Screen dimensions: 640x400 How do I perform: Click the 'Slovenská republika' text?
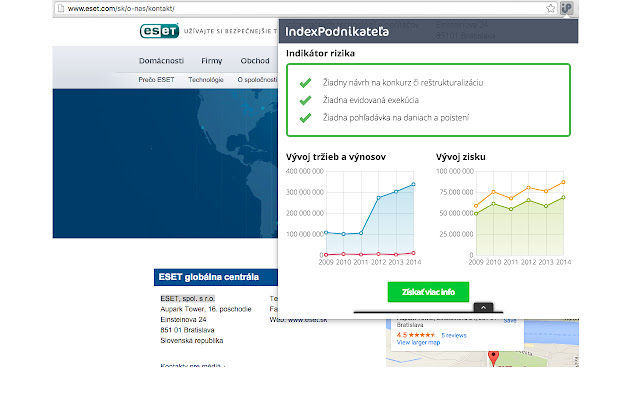pyautogui.click(x=191, y=340)
